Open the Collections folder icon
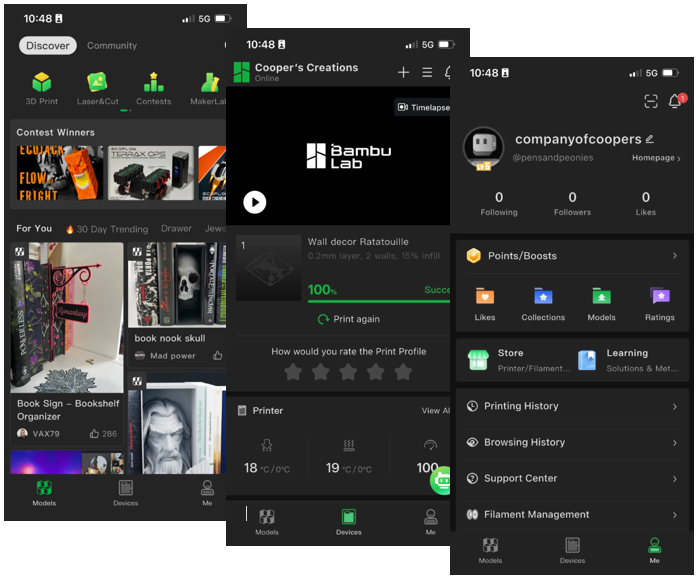697x577 pixels. 543,297
